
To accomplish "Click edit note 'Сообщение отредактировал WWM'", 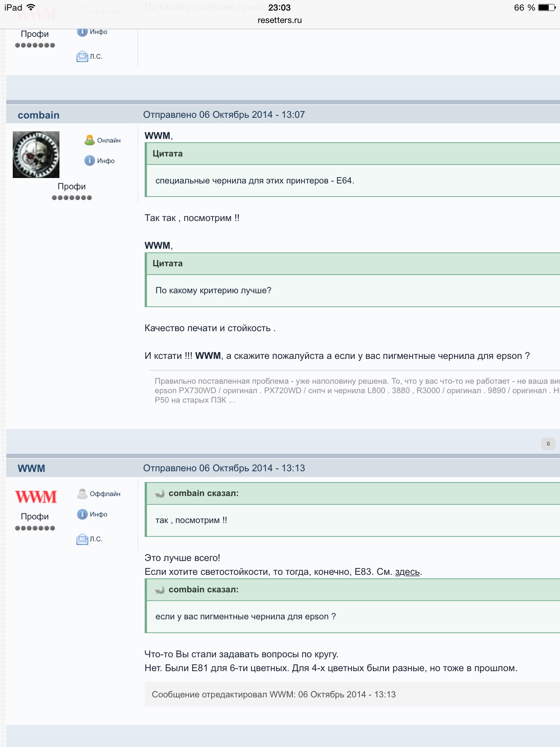I will [274, 694].
